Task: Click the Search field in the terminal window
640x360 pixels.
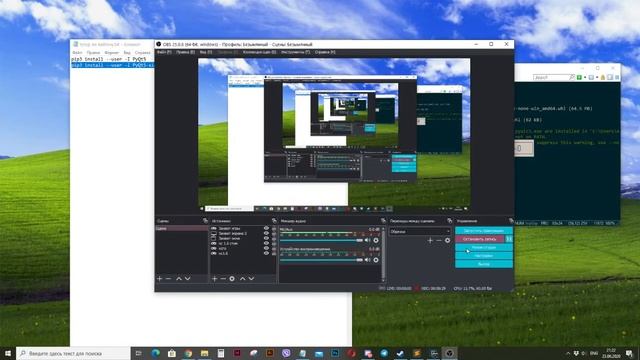Action: pos(554,77)
